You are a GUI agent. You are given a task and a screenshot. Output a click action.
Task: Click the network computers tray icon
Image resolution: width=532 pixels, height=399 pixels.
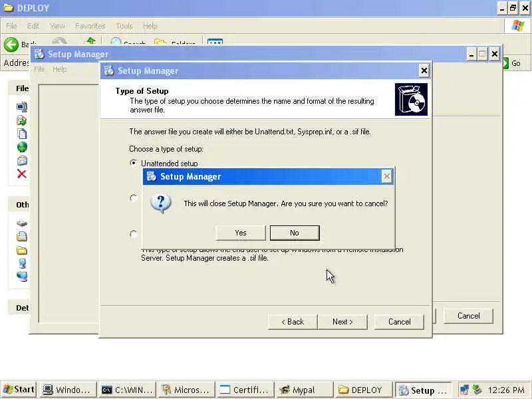coord(464,390)
